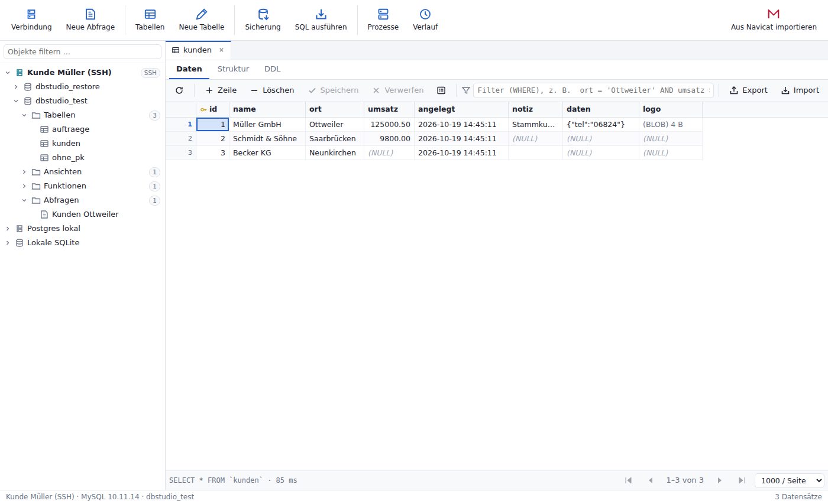Click the filter funnel icon

tap(466, 90)
